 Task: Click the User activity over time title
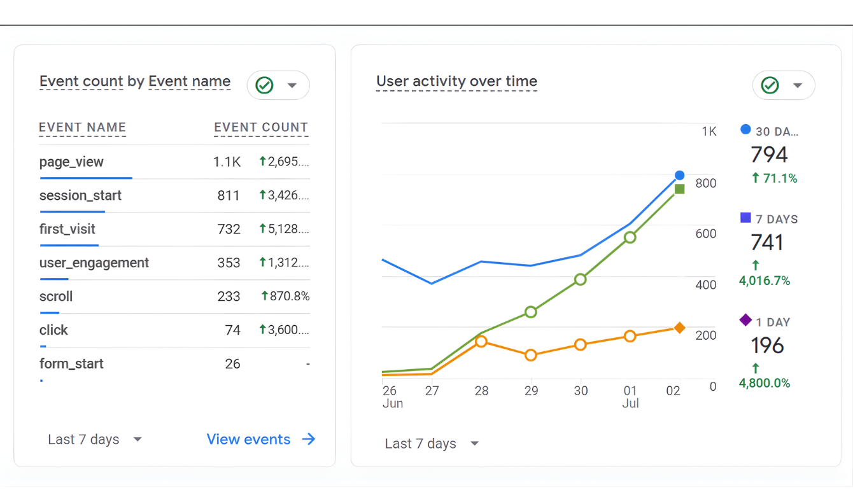pyautogui.click(x=456, y=81)
